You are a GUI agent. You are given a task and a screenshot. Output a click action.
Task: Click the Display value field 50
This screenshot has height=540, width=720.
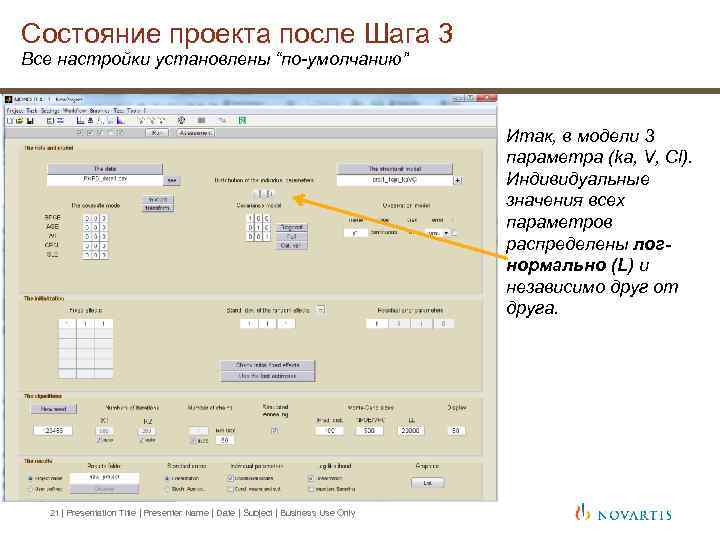tap(456, 431)
